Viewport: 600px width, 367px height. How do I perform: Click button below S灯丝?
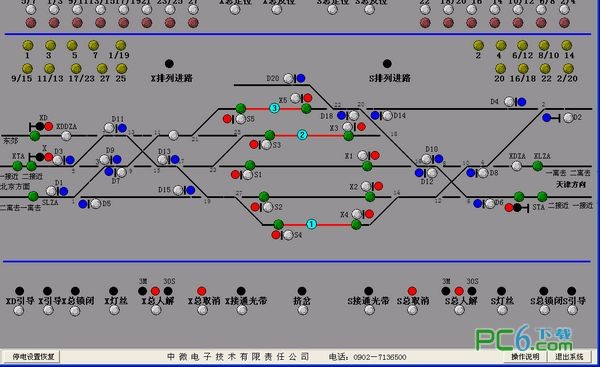pyautogui.click(x=502, y=310)
